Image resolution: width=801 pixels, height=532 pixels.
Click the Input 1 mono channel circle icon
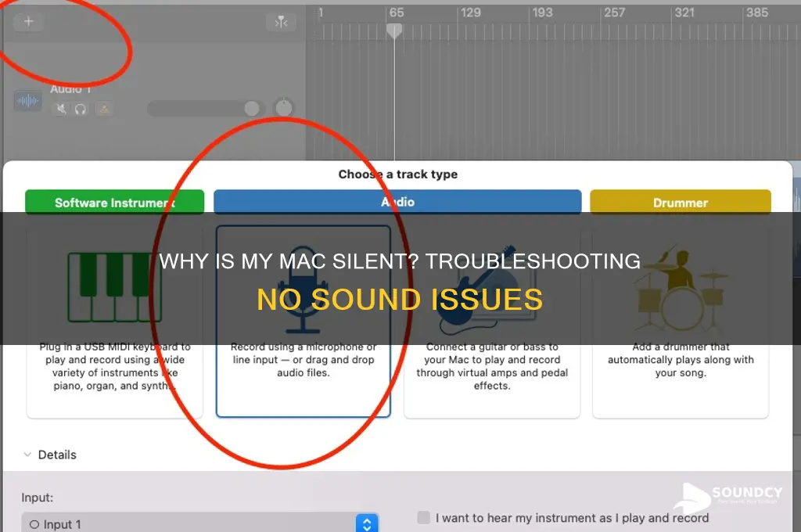click(34, 524)
